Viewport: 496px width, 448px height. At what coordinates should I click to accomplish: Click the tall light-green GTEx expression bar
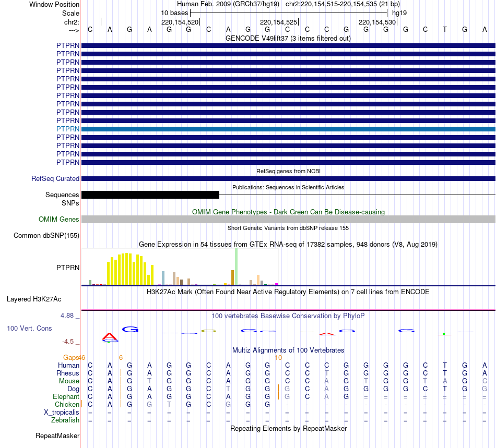pyautogui.click(x=236, y=267)
